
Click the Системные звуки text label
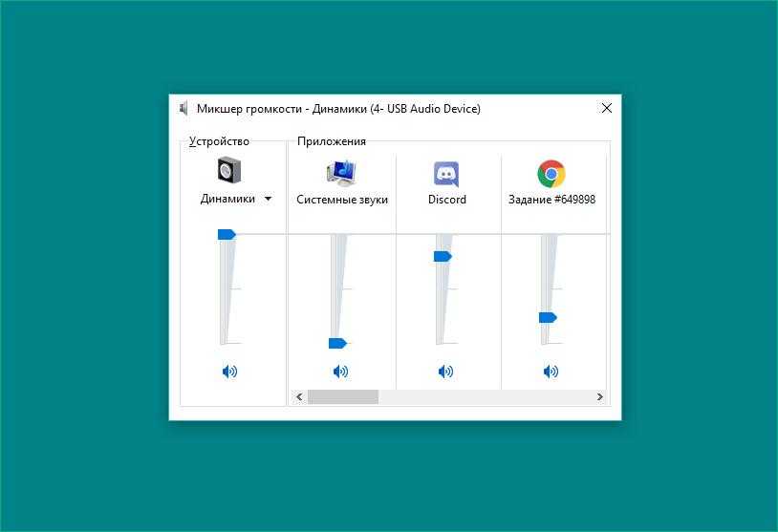[x=342, y=200]
